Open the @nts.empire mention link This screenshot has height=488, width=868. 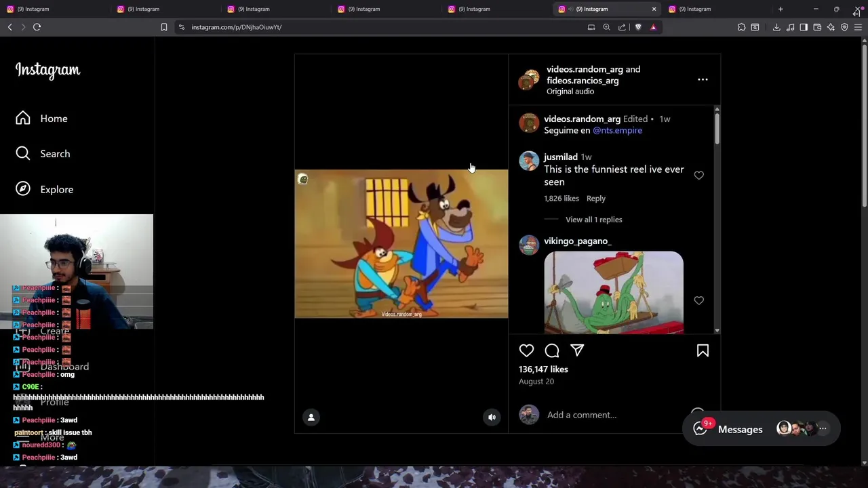pos(617,130)
